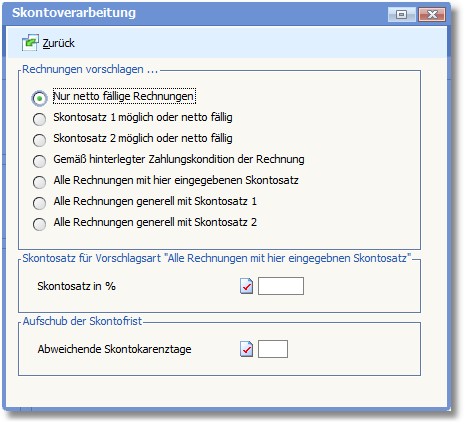Click the "Aufschub der Skontofrist" group heading

tap(82, 321)
